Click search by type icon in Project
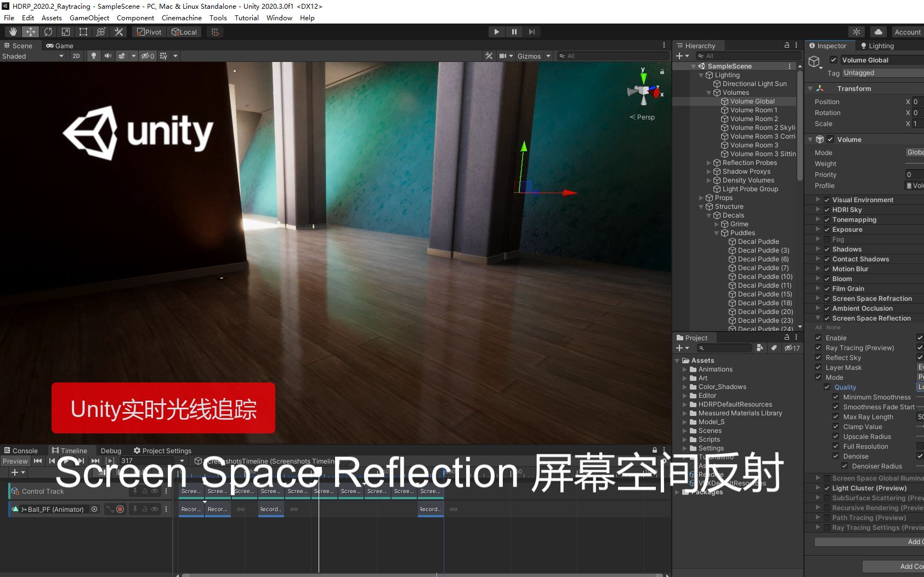 [759, 348]
